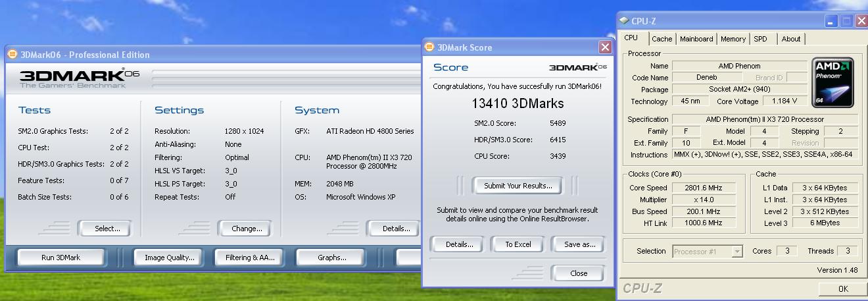Click the 3DMARK06 logo in Score dialog
Screen dimensions: 868x301
coord(577,67)
